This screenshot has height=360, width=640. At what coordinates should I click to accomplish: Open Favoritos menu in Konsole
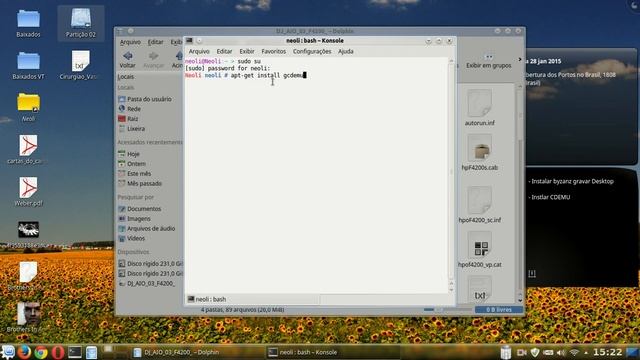pyautogui.click(x=273, y=51)
